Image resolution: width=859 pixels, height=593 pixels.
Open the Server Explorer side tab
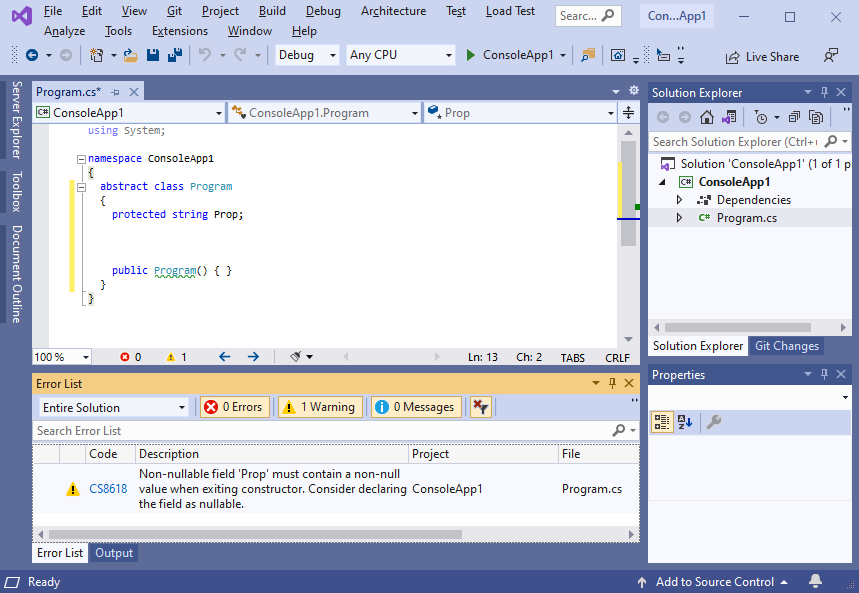pyautogui.click(x=17, y=120)
